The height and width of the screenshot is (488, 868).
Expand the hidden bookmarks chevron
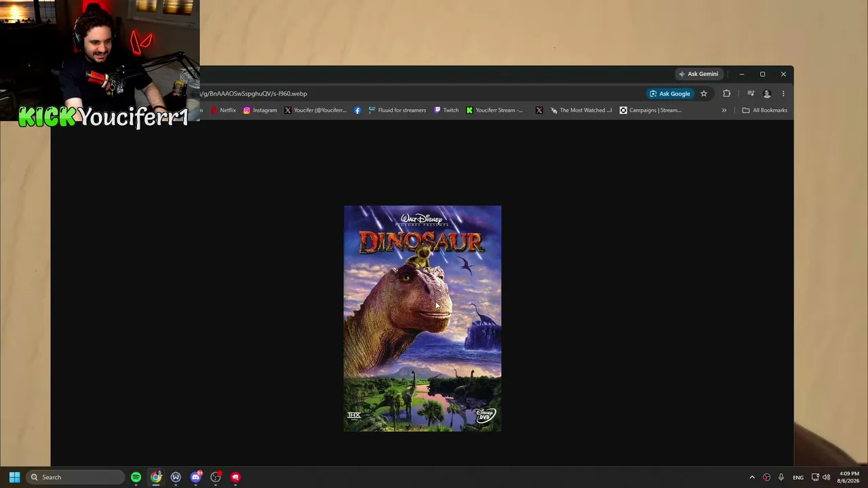click(724, 110)
